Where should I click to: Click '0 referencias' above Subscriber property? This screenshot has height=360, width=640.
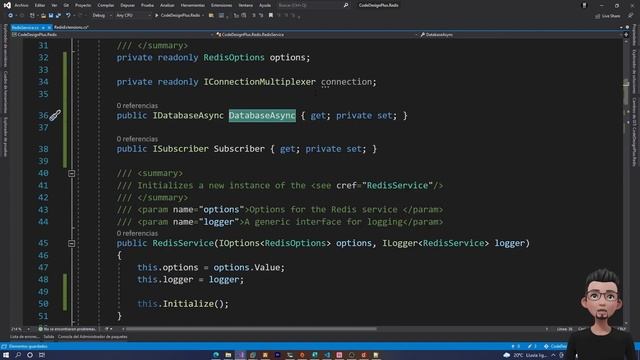[137, 139]
